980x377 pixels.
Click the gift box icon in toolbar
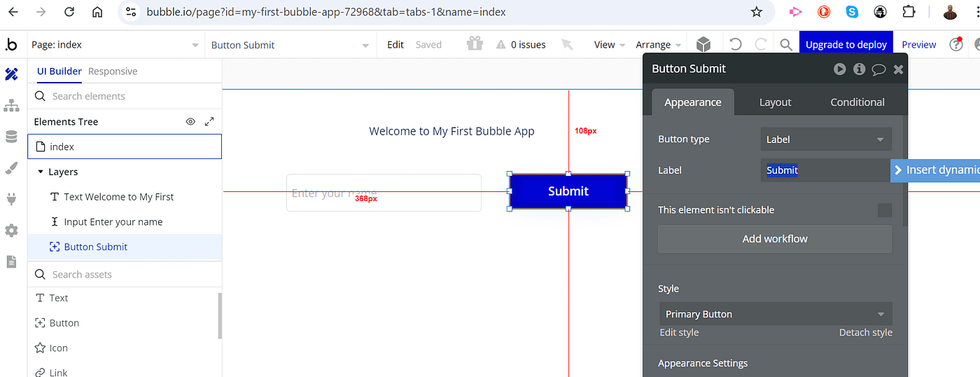[475, 44]
